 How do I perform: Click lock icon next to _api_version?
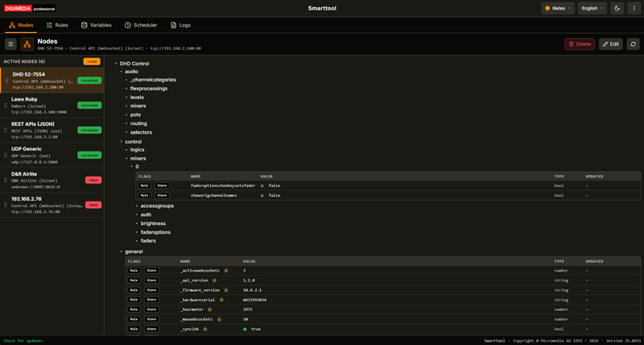(x=214, y=281)
